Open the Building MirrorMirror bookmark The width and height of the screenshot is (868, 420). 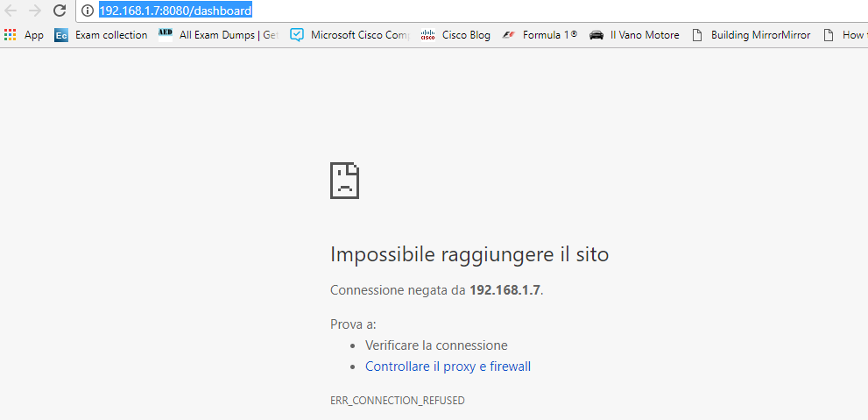click(x=760, y=35)
